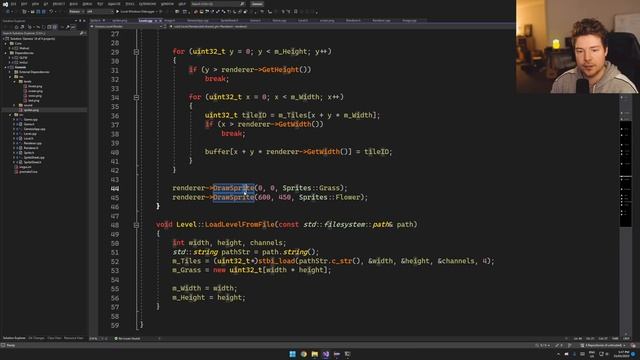Viewport: 640px width, 360px height.
Task: Click Sprites::Grass argument on line 44
Action: 311,188
